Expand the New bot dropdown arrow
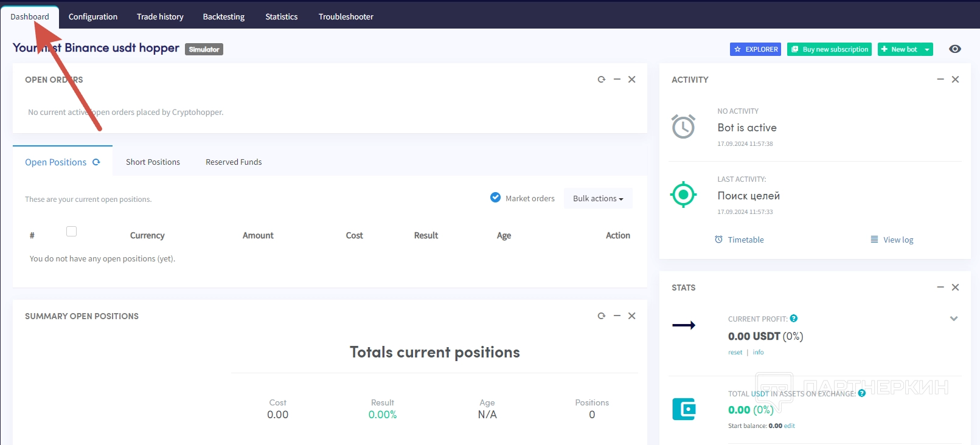Viewport: 980px width, 445px height. 927,49
